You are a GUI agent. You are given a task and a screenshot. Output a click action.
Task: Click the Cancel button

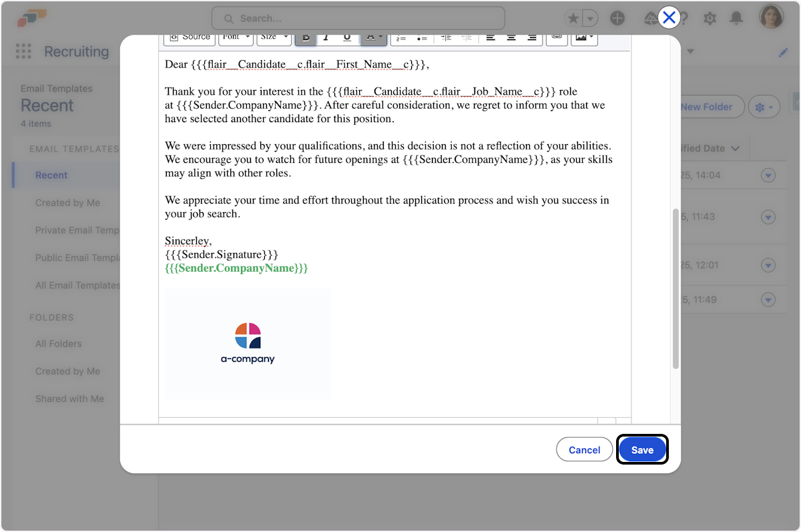584,450
